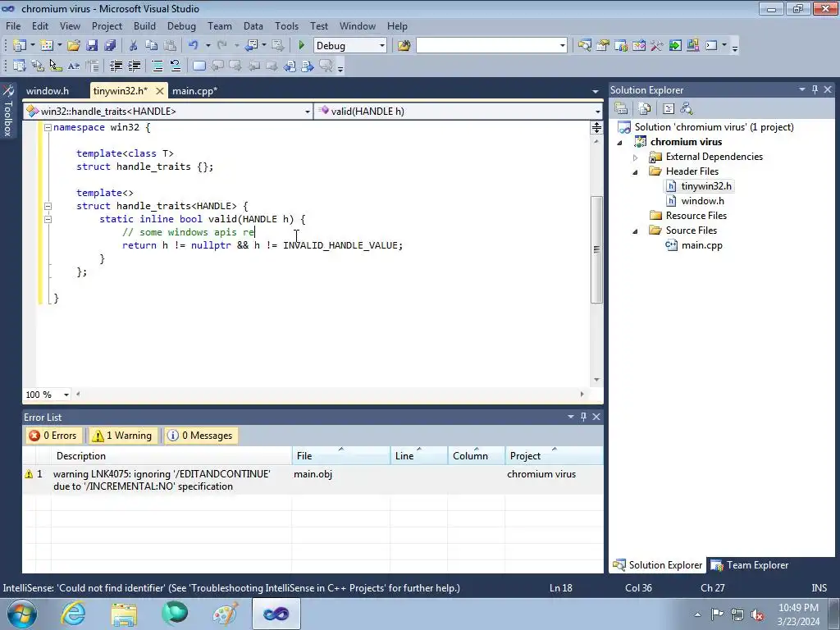Screen dimensions: 840x630
Task: Open the Debug configuration dropdown
Action: [382, 46]
